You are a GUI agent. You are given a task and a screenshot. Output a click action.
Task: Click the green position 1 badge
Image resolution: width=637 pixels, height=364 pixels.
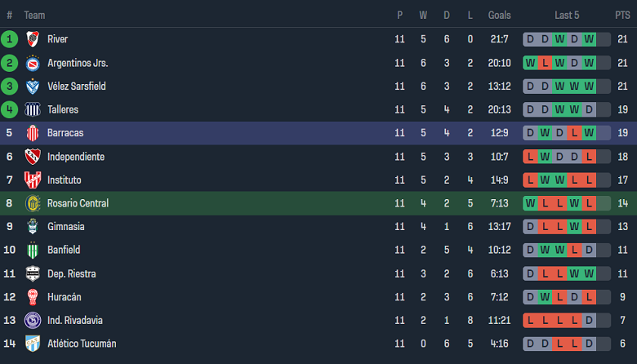point(10,39)
